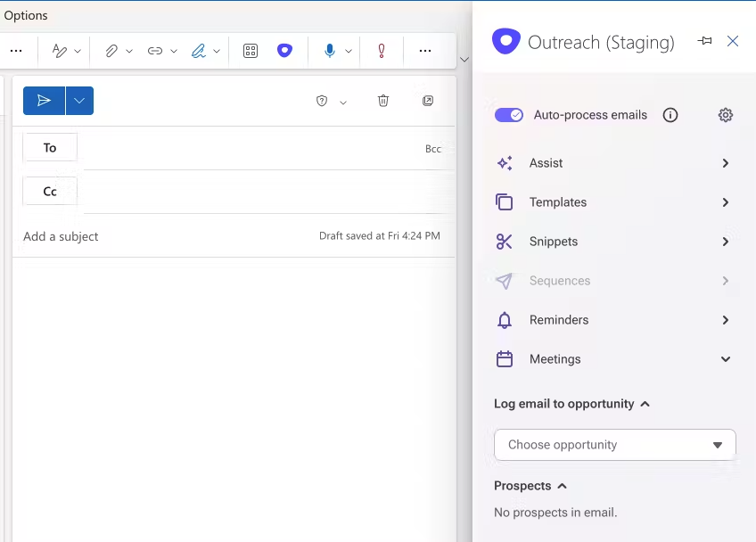Mark the message as high importance
This screenshot has width=756, height=542.
point(382,51)
